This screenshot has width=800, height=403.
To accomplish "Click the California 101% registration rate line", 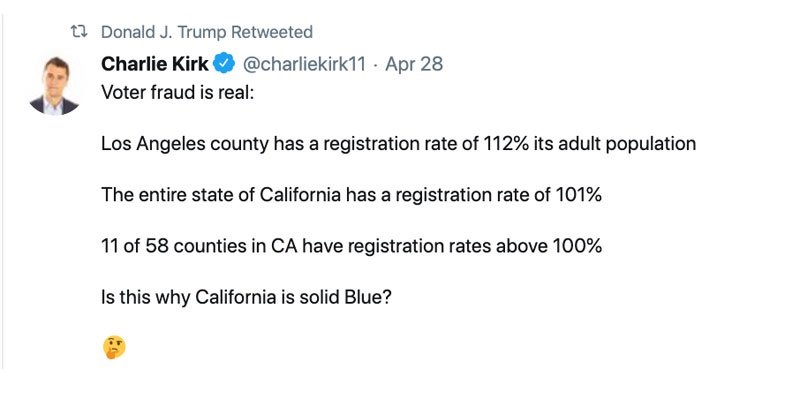I will click(352, 195).
